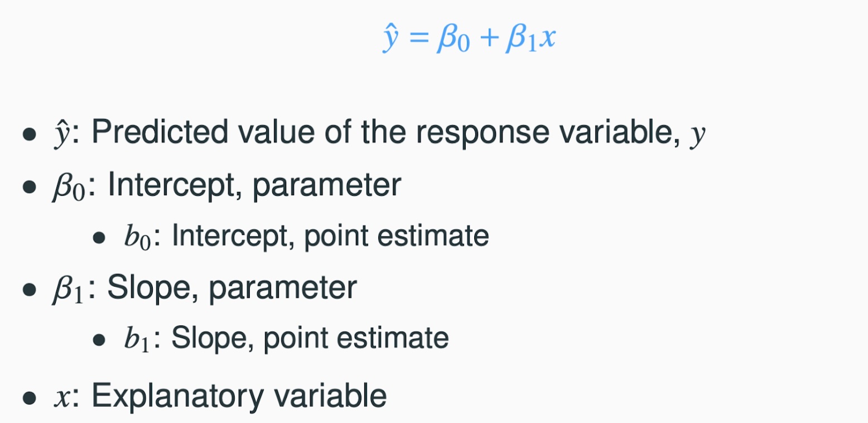Click the plus sign in the equation
This screenshot has height=423, width=868.
(x=489, y=40)
